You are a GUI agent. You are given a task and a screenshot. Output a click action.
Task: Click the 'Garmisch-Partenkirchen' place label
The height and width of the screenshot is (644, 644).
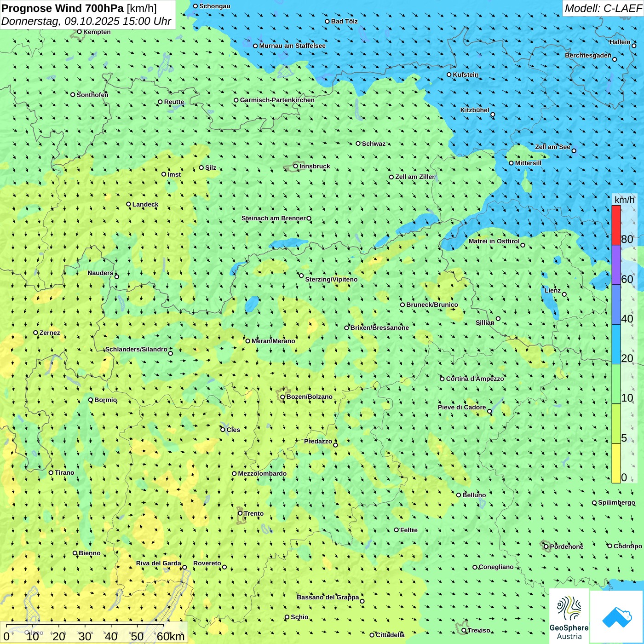tap(277, 100)
